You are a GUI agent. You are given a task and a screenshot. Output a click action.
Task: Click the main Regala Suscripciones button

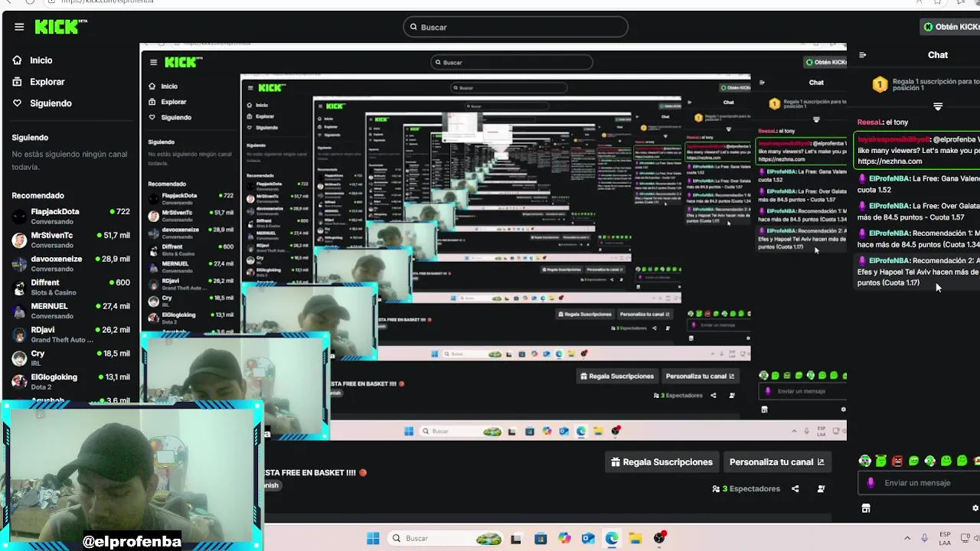point(662,462)
